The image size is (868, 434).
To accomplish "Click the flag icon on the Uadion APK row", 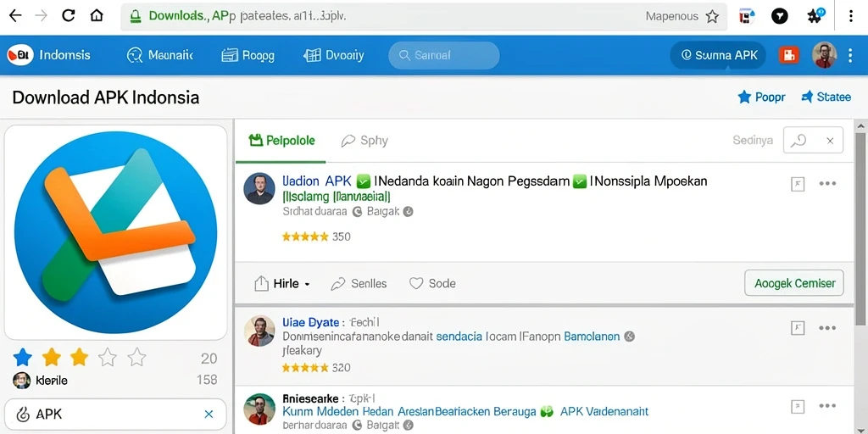I will coord(797,184).
